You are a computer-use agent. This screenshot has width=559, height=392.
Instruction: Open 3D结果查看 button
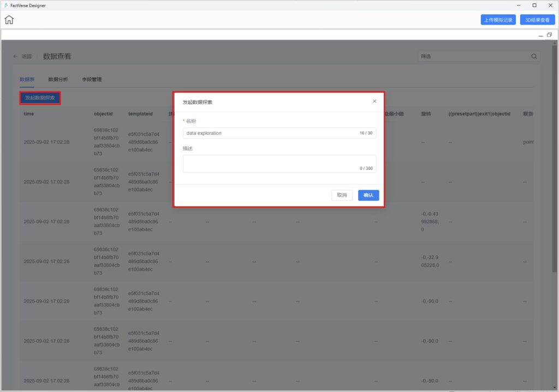[x=537, y=20]
